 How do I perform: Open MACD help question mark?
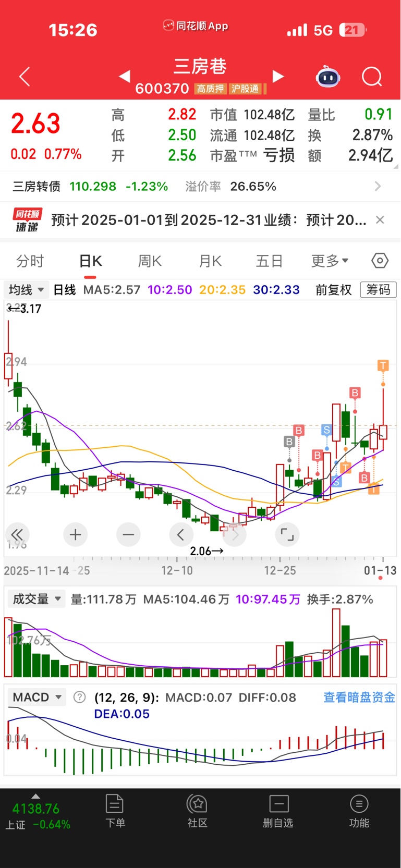point(79,697)
